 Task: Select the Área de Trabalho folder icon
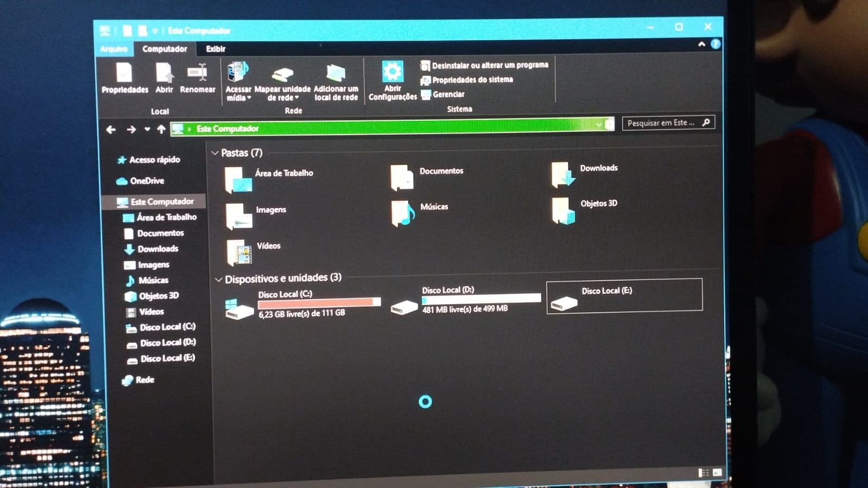click(238, 180)
